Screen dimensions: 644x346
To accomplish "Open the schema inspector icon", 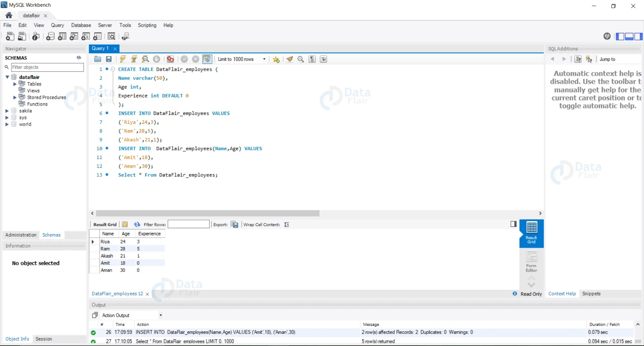I will tap(36, 36).
